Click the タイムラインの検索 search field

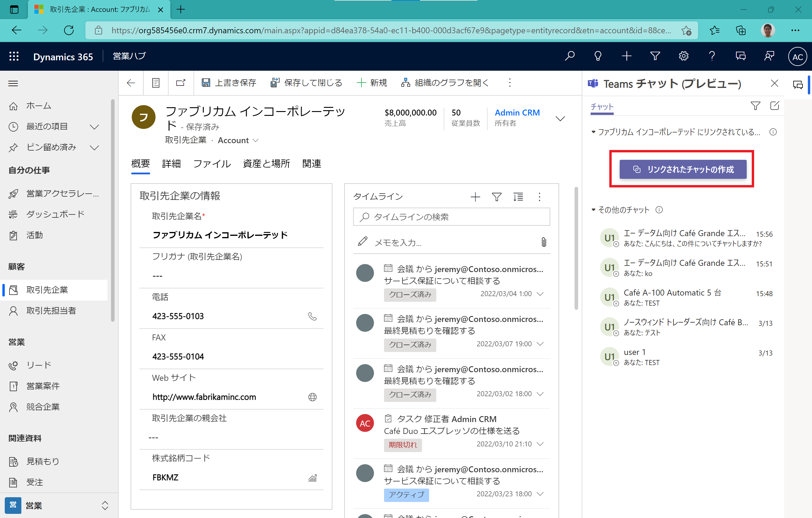click(451, 217)
